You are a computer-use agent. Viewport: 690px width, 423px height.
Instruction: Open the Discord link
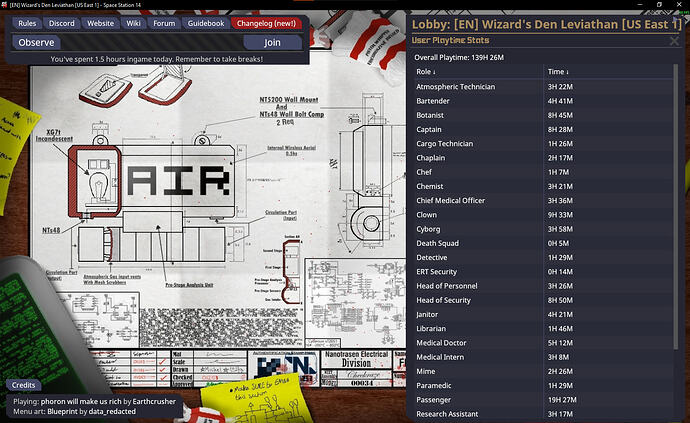(x=60, y=23)
